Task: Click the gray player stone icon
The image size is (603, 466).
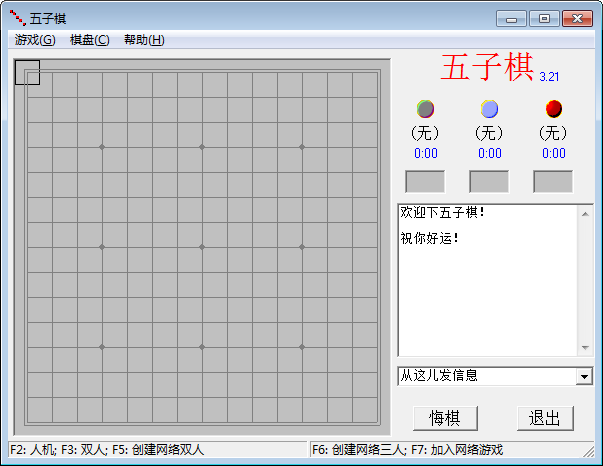Action: click(x=425, y=109)
